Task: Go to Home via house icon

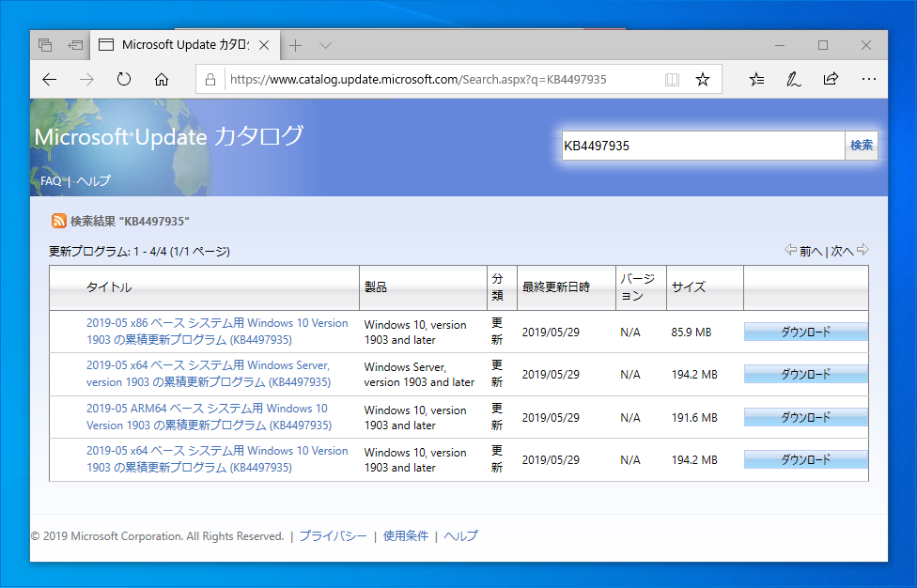Action: point(162,80)
